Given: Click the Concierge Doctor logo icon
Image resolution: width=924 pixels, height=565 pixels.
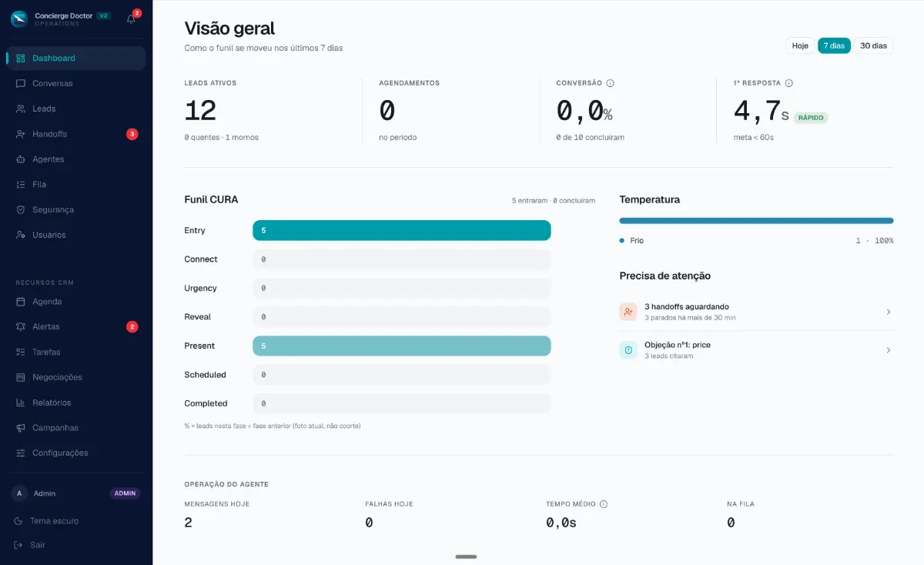Looking at the screenshot, I should [x=19, y=19].
